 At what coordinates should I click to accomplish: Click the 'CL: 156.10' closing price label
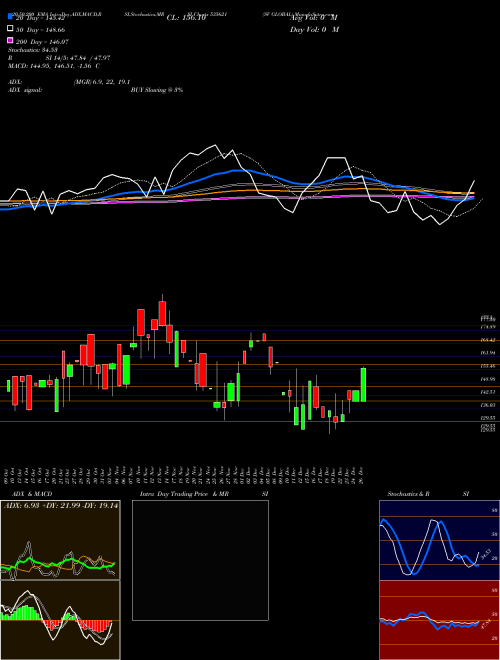[186, 18]
